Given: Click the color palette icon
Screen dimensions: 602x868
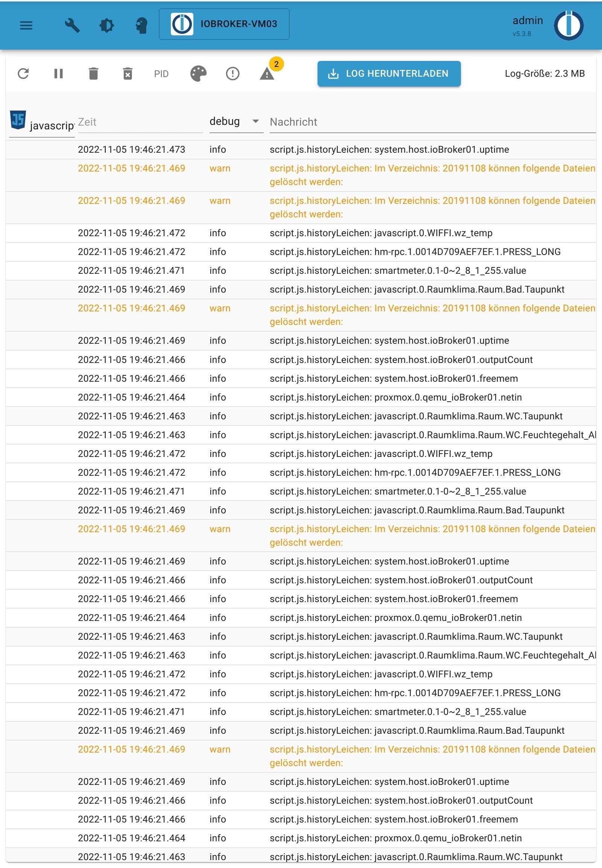Looking at the screenshot, I should [198, 74].
